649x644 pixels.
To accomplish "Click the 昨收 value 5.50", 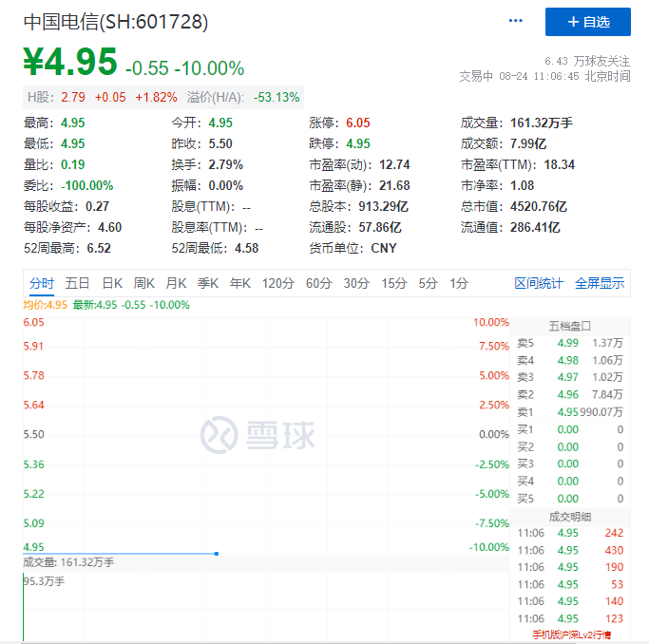I will coord(220,144).
